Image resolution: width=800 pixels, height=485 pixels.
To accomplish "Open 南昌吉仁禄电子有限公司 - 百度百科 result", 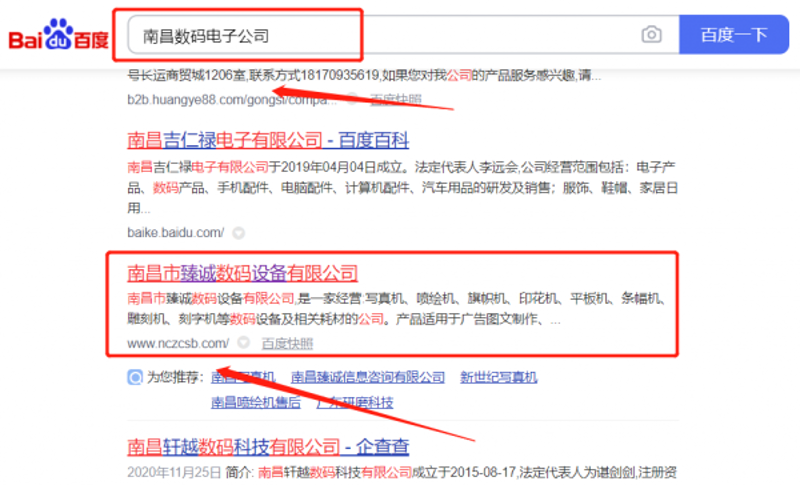I will 268,140.
